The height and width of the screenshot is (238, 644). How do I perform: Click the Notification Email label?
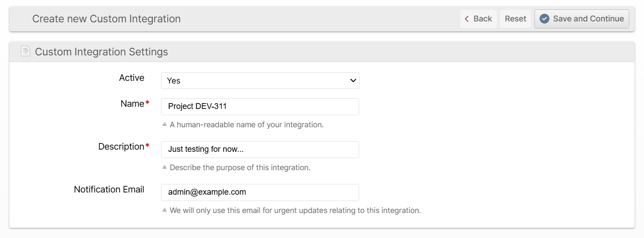point(109,189)
